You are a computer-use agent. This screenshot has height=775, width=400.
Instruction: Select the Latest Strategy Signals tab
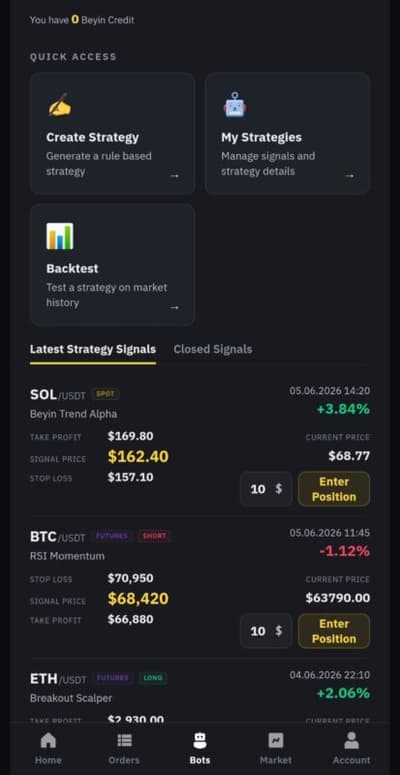93,349
